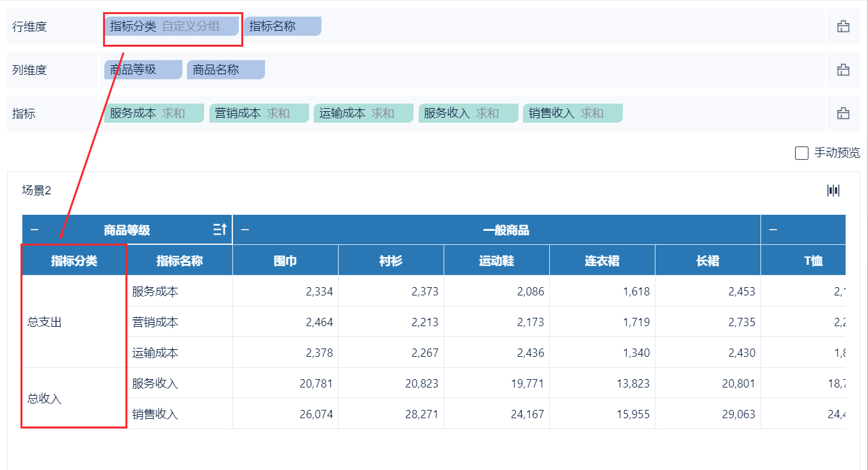Click the toolbox icon in 指标 row
The height and width of the screenshot is (470, 868).
pos(843,113)
